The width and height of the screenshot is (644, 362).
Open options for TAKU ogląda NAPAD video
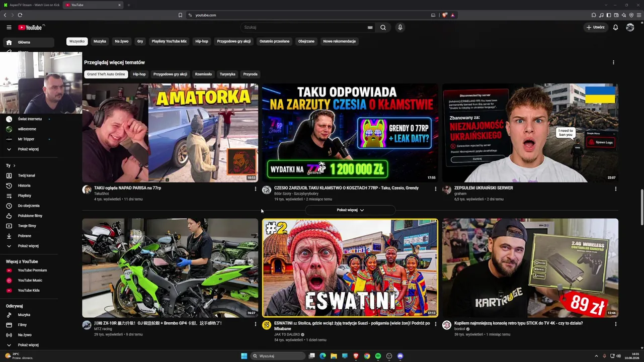point(255,189)
